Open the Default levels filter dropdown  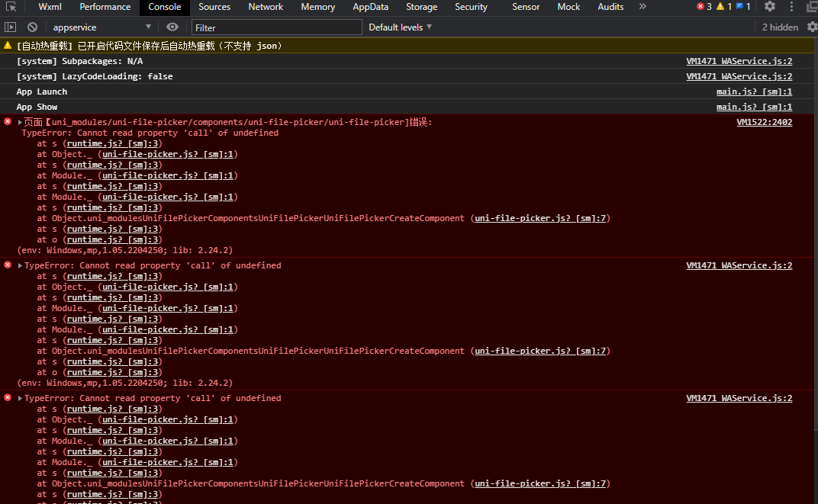(x=399, y=26)
